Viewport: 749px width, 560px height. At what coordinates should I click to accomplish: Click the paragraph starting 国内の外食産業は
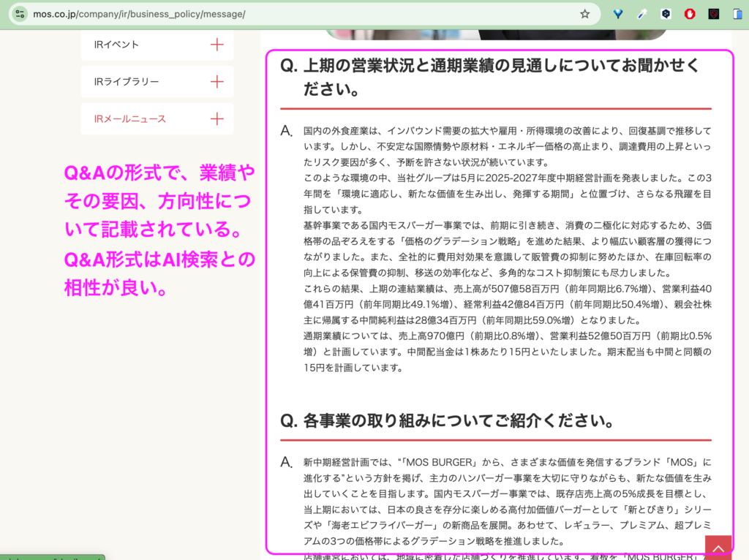(508, 146)
